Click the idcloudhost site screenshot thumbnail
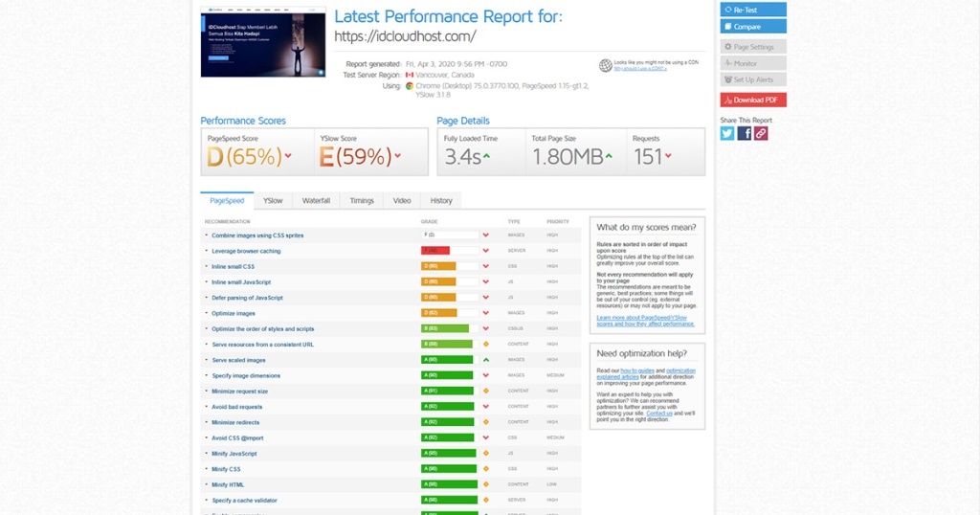The image size is (980, 515). point(263,43)
